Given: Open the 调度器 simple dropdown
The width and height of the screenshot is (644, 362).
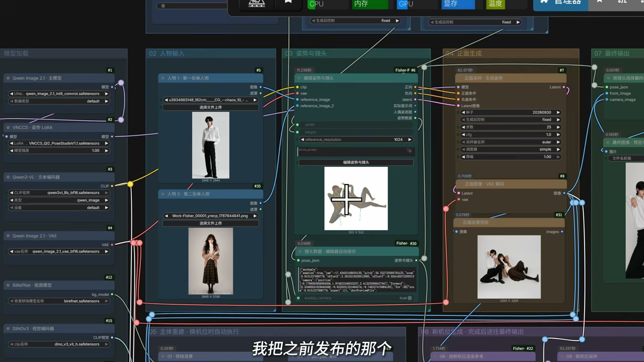Looking at the screenshot, I should (511, 149).
